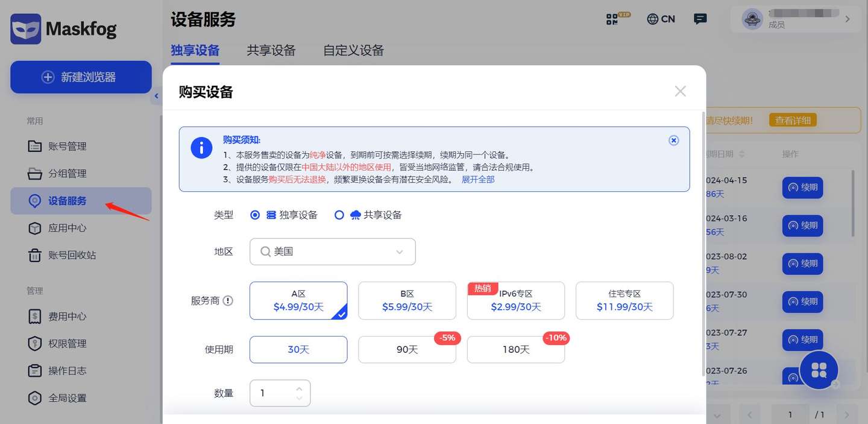Click the 新建浏览器 button
The image size is (868, 424).
[x=81, y=77]
